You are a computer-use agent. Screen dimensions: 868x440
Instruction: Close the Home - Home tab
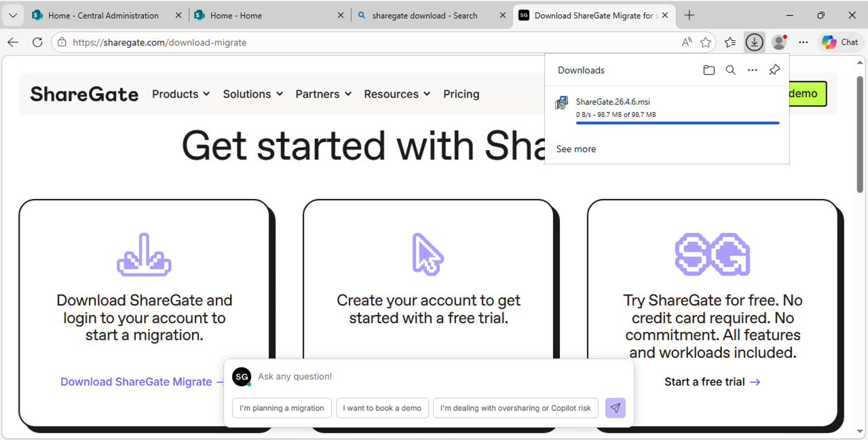tap(341, 16)
